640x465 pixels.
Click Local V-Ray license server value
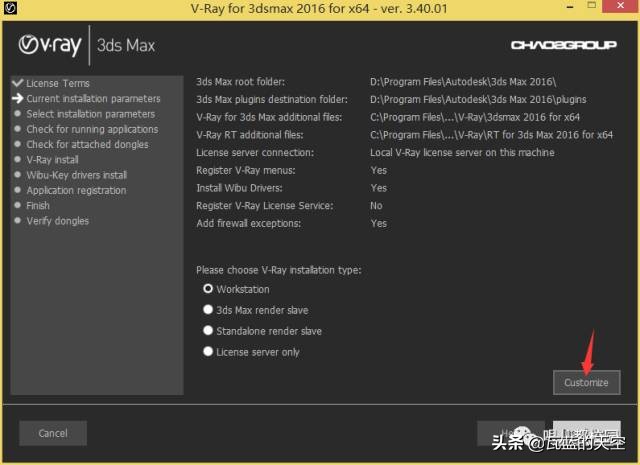(x=462, y=153)
